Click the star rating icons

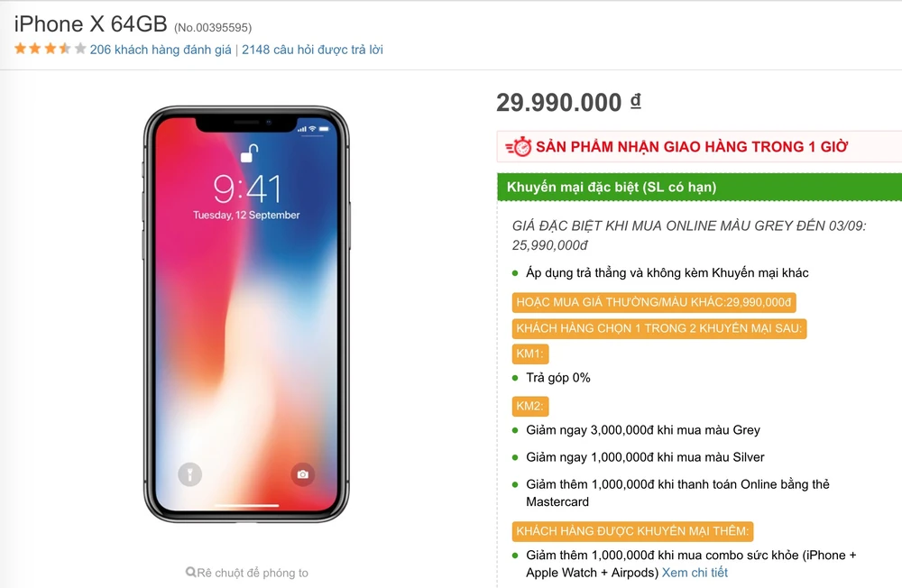pos(51,49)
